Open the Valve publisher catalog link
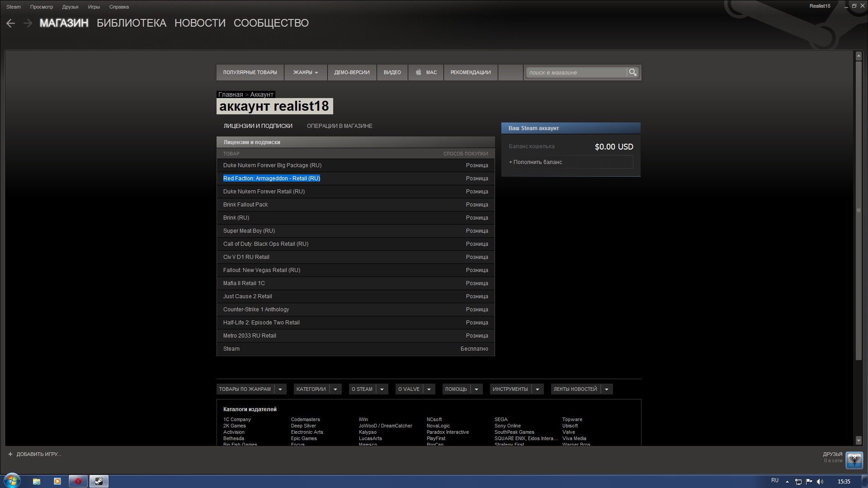Image resolution: width=868 pixels, height=488 pixels. coord(569,432)
